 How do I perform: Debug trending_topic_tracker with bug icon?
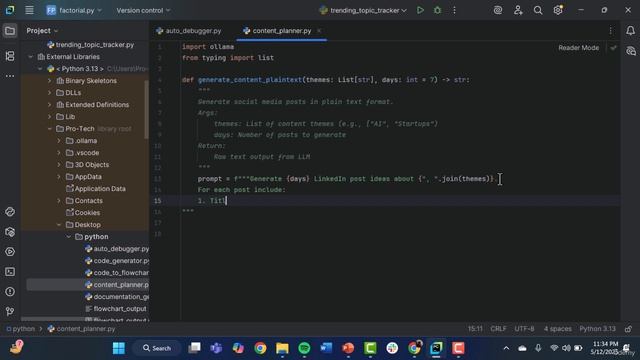(x=437, y=10)
